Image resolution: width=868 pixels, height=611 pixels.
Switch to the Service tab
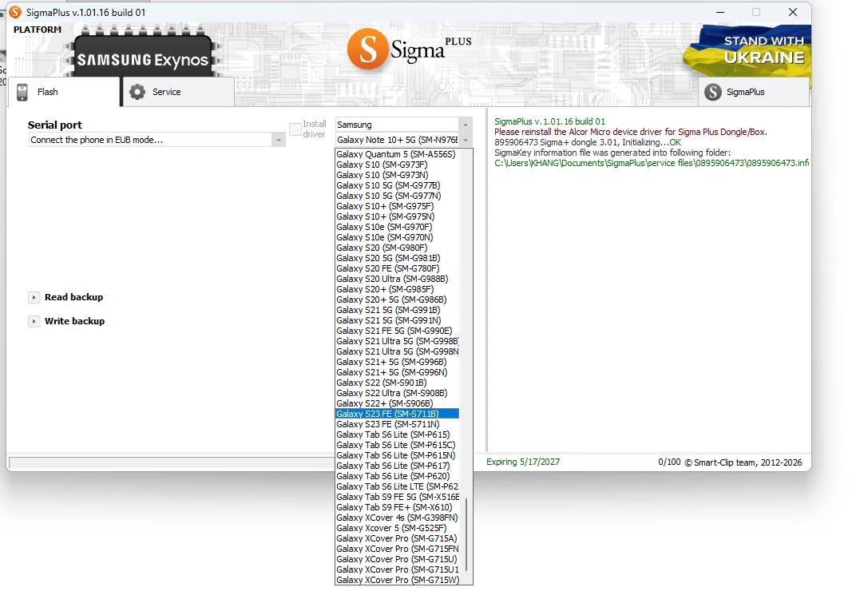(x=178, y=92)
